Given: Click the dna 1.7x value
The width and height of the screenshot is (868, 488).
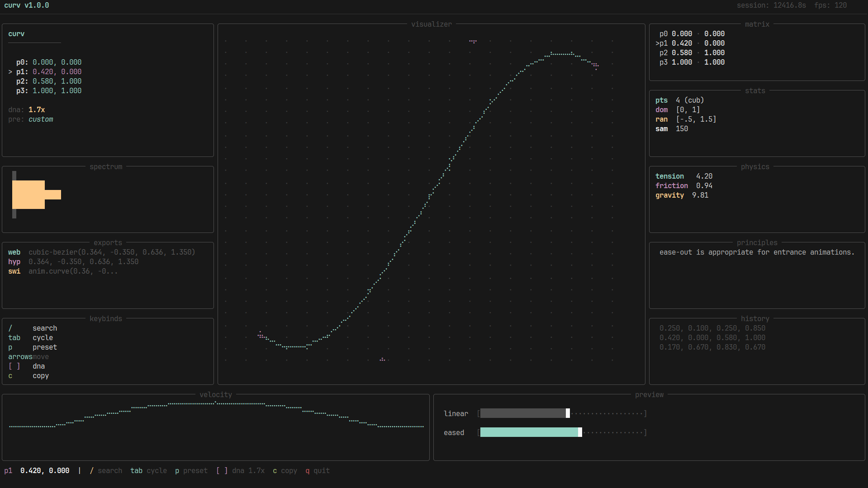Looking at the screenshot, I should point(37,110).
